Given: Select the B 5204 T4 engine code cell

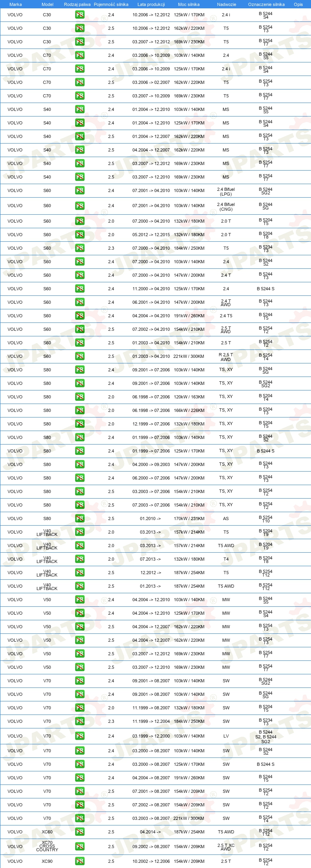Looking at the screenshot, I should coord(266,397).
